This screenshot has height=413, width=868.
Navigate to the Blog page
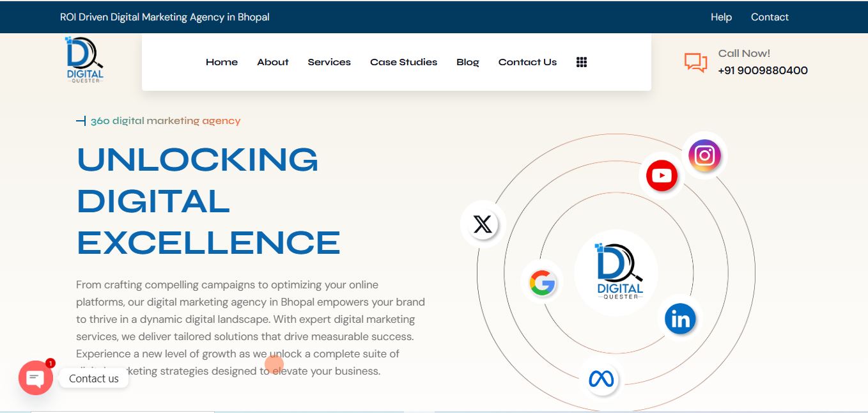[468, 62]
